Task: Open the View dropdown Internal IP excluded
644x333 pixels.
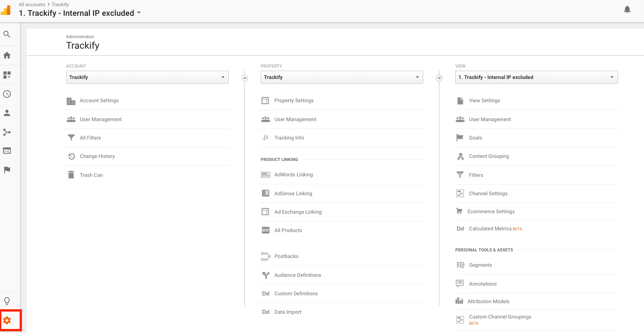Action: (x=537, y=77)
